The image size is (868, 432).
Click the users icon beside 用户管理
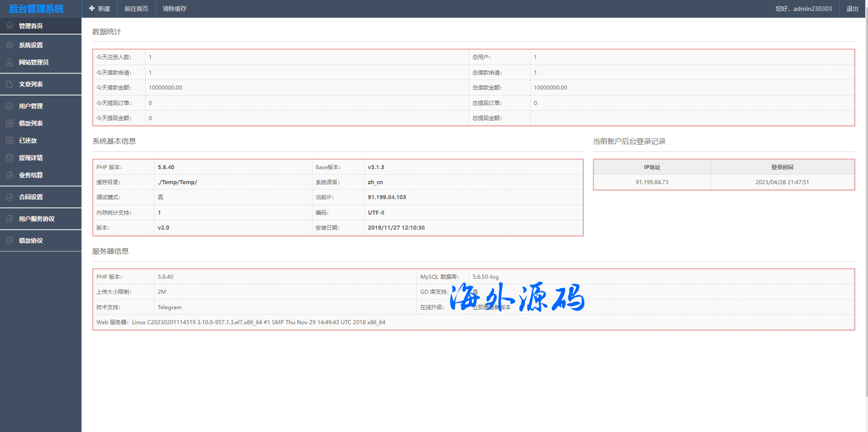[x=10, y=106]
